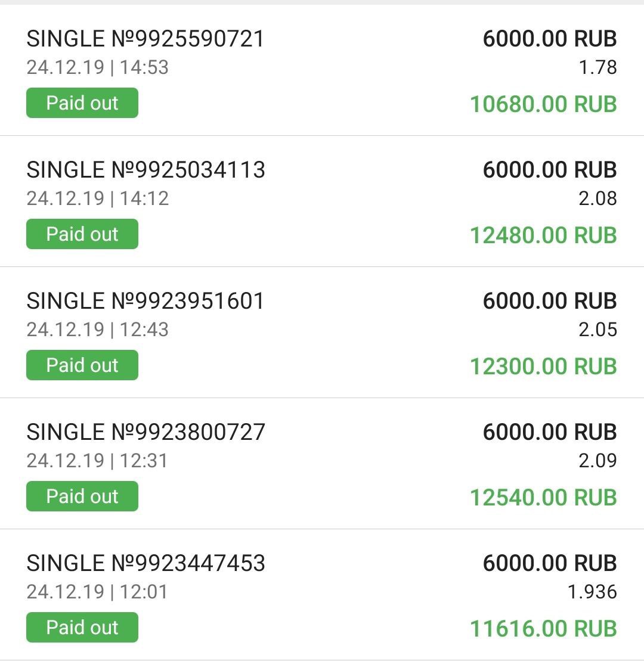This screenshot has width=644, height=661.
Task: Click the 11616.00 RUB payout amount
Action: 543,629
